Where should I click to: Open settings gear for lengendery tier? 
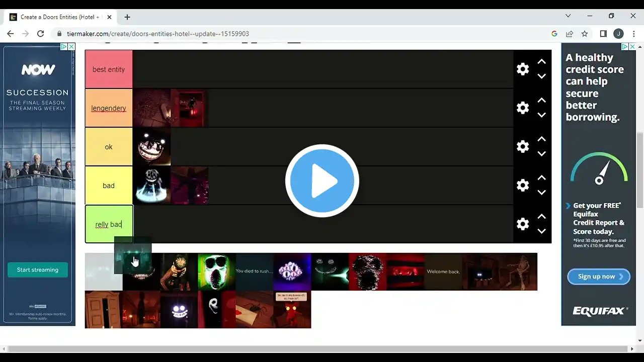pyautogui.click(x=523, y=108)
